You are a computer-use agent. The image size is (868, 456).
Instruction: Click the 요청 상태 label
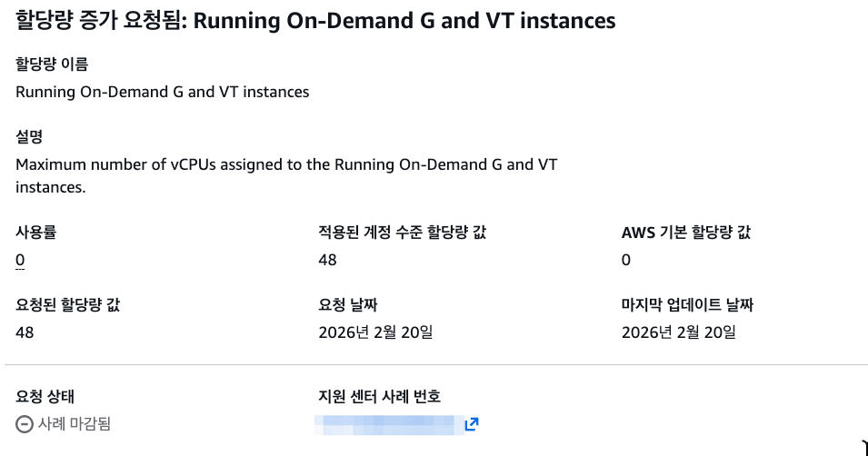click(45, 396)
